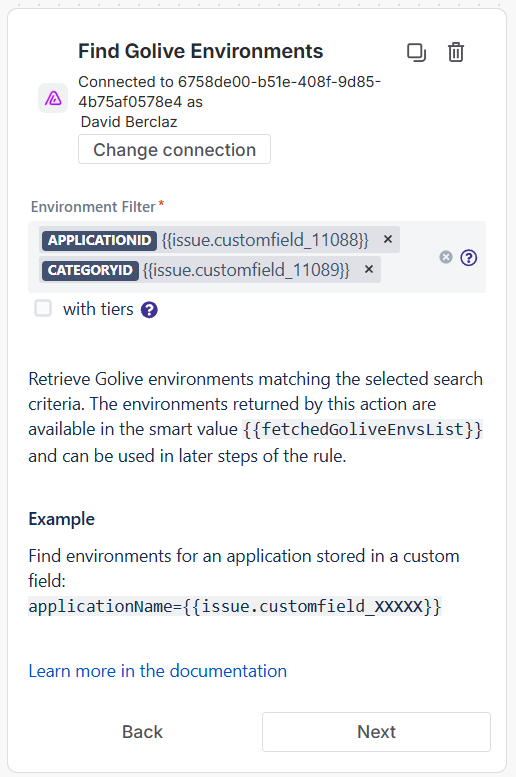Screen dimensions: 516x777
Task: Focus the Environment Filter input area
Action: [257, 257]
